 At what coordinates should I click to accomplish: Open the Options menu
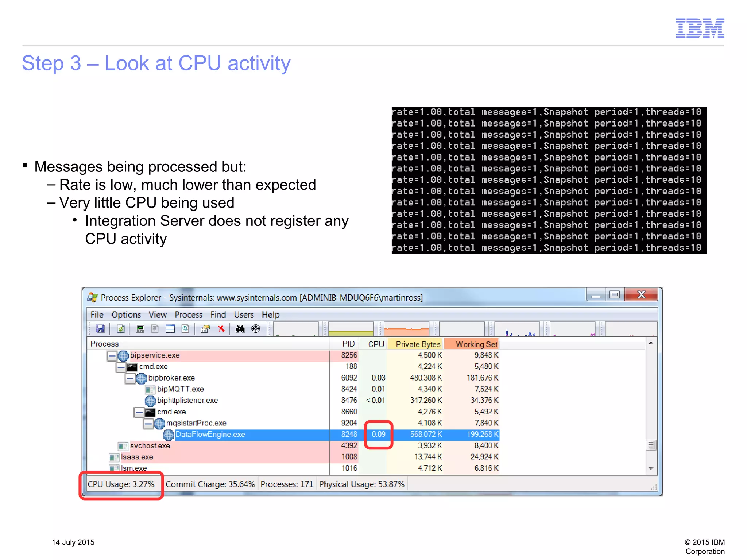point(126,314)
